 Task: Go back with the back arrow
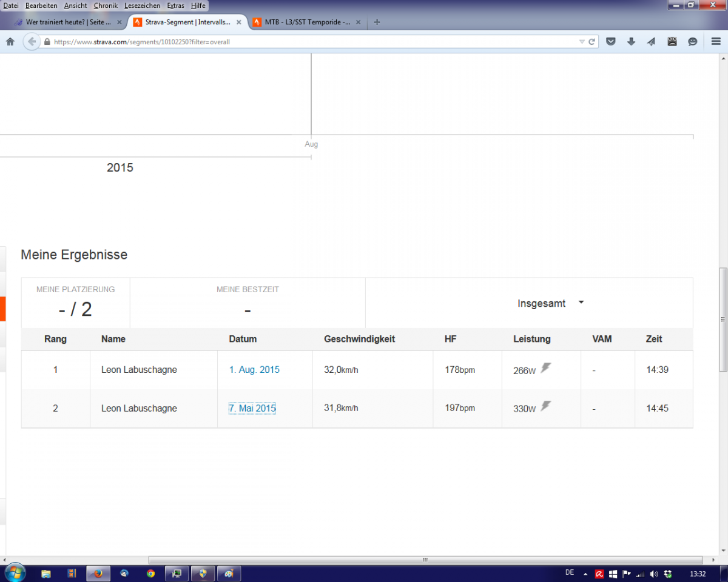click(32, 42)
